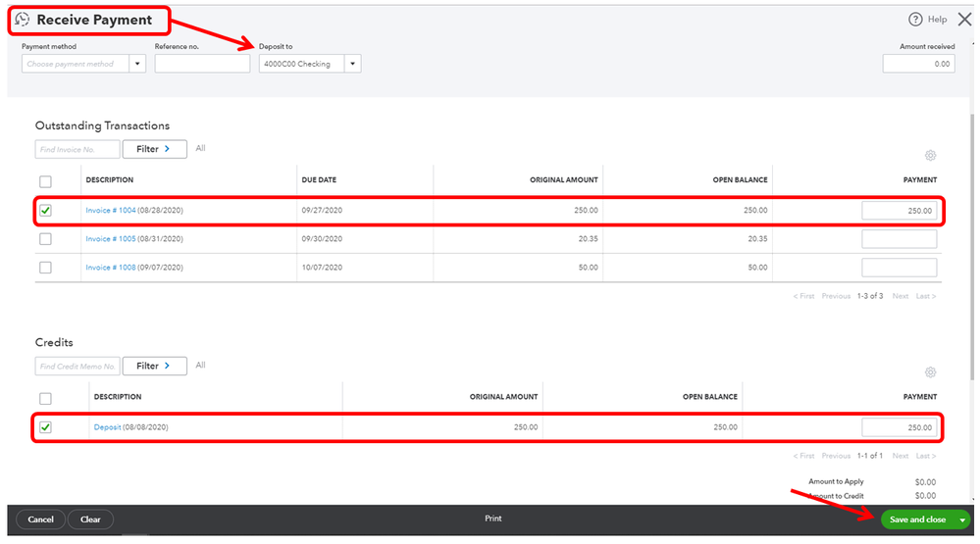Open Invoice # 1004 link
The height and width of the screenshot is (544, 980).
[x=111, y=211]
